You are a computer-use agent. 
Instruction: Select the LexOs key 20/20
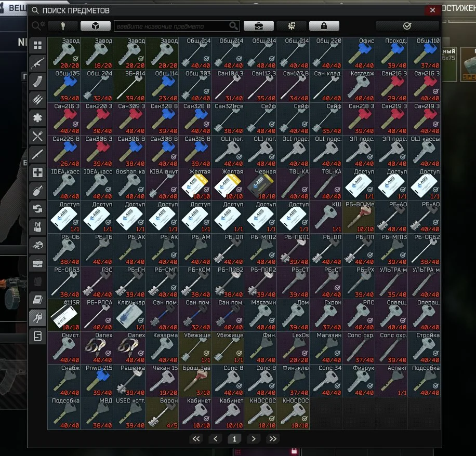[x=293, y=348]
